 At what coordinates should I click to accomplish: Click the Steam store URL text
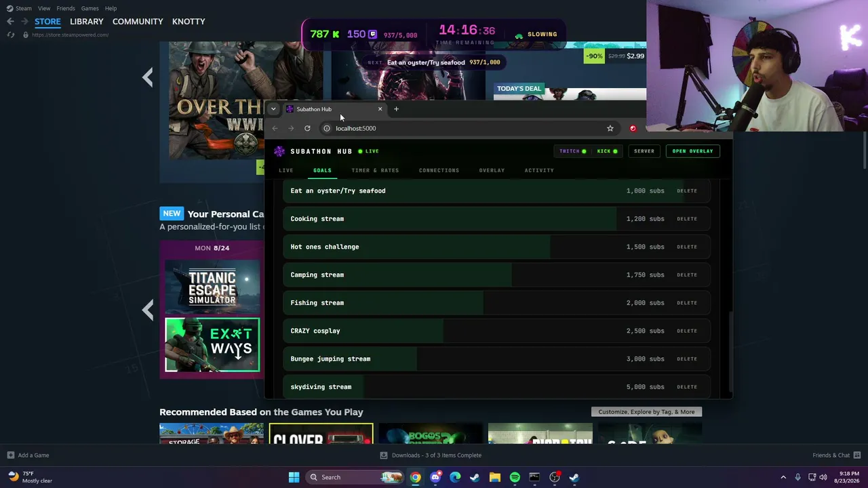[70, 35]
